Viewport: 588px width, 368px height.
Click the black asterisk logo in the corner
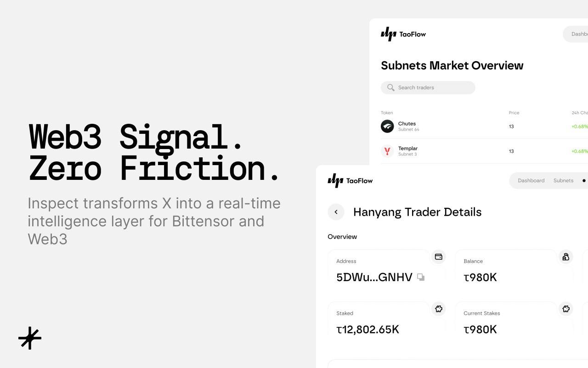tap(29, 338)
